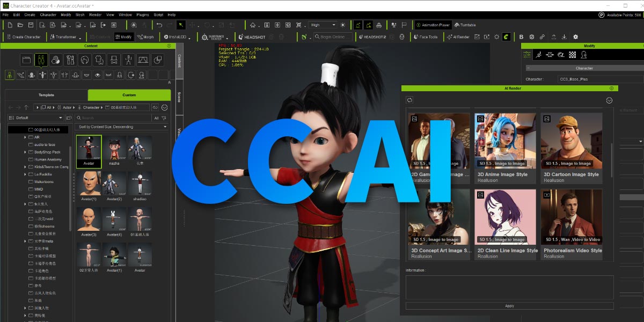Click the Turntable button
644x322 pixels.
465,25
